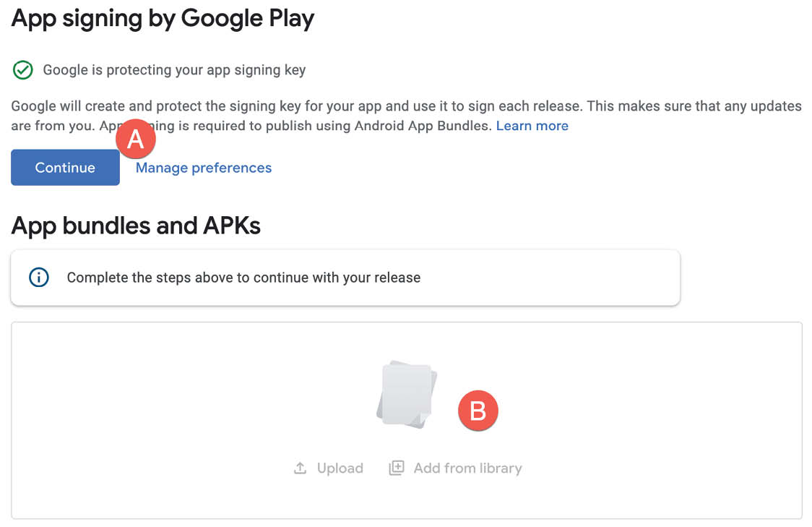The height and width of the screenshot is (527, 812).
Task: Click the green checkmark status icon
Action: 23,70
